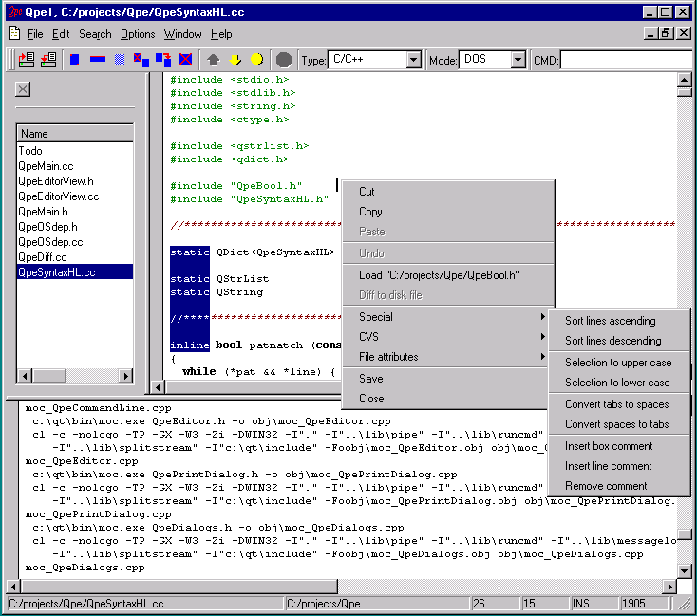Click in the CMD input field
Viewport: 697px width, 616px height.
click(x=625, y=60)
